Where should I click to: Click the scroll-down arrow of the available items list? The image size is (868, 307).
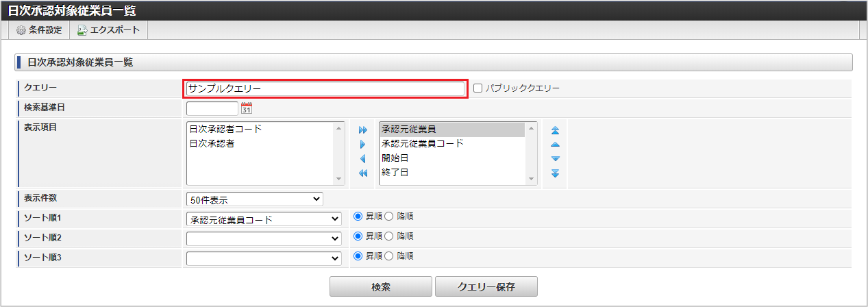338,179
